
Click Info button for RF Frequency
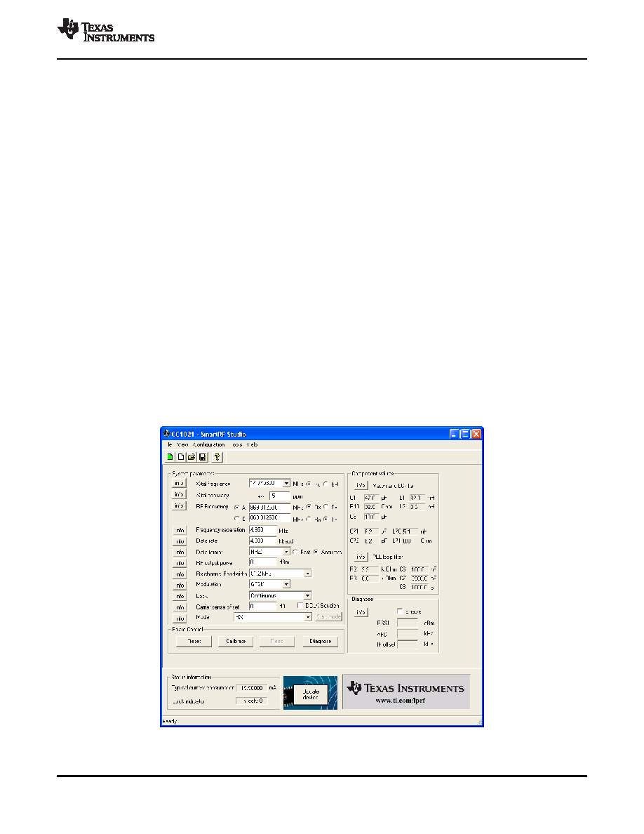pos(179,506)
